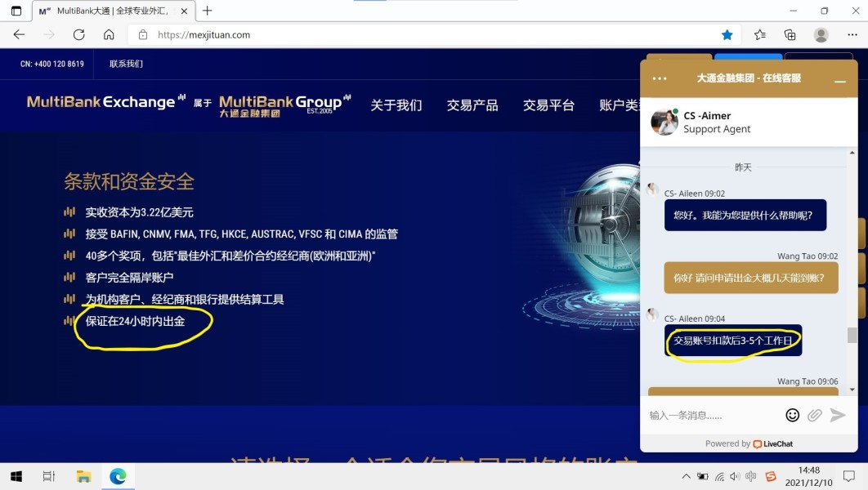
Task: Open the browser home page
Action: [109, 35]
